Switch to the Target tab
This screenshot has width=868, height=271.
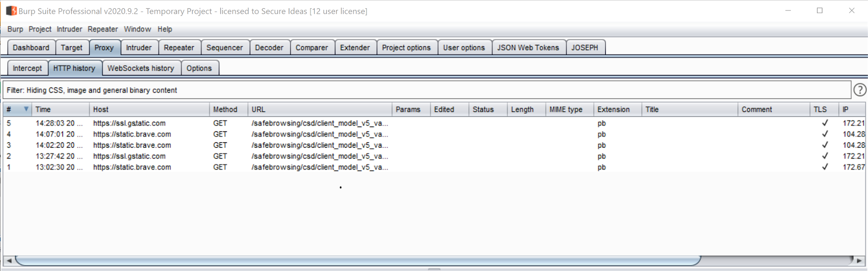[72, 48]
